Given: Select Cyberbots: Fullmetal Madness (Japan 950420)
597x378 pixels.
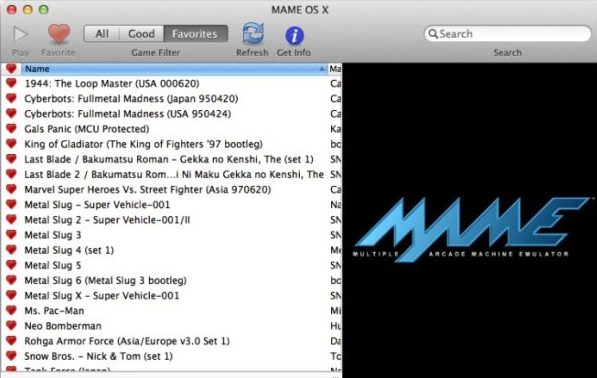Looking at the screenshot, I should coord(131,99).
